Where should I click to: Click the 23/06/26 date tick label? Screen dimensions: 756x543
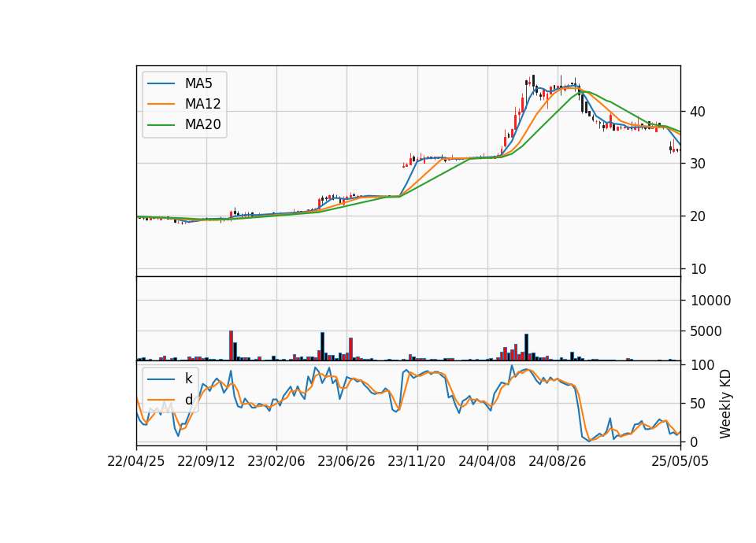pyautogui.click(x=346, y=461)
